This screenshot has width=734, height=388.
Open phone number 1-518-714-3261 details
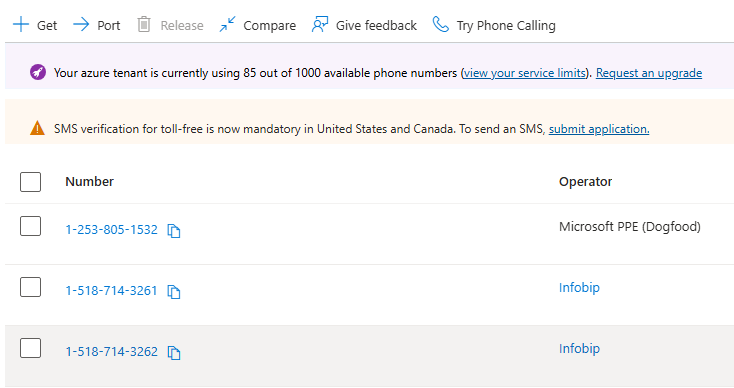coord(111,291)
